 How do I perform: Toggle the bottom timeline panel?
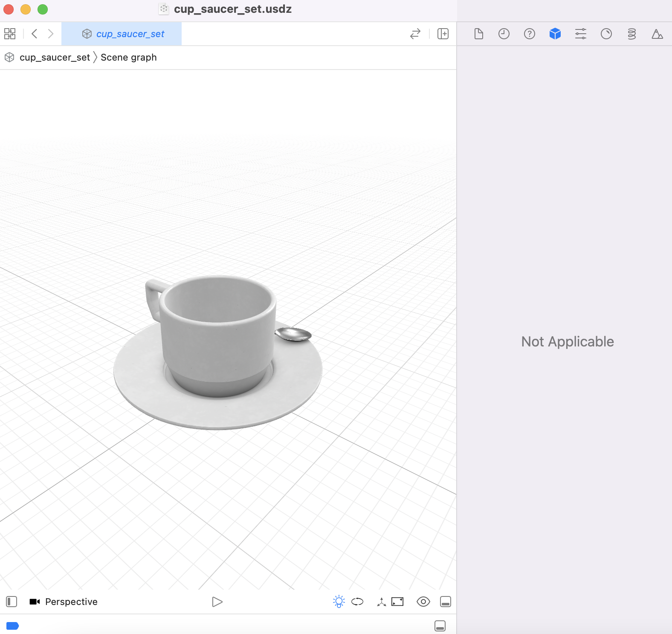(x=446, y=602)
